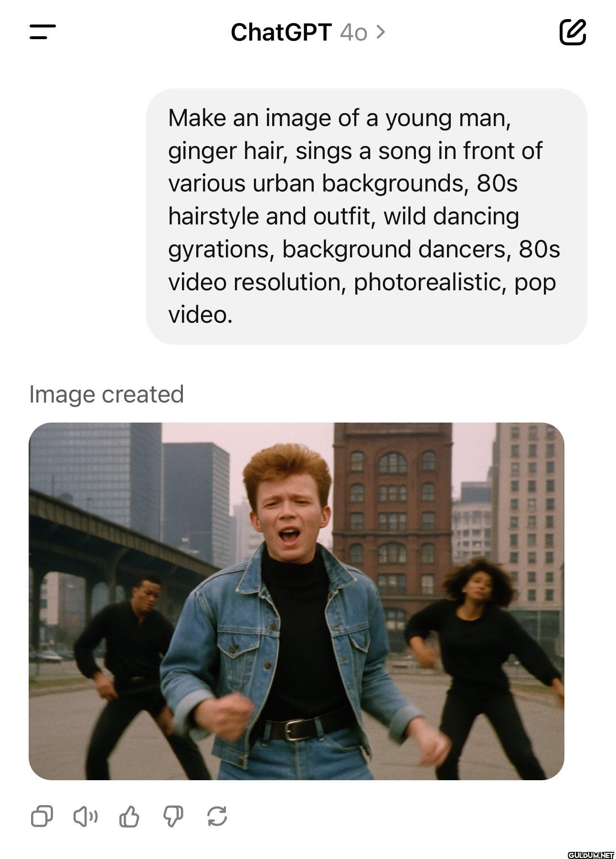The height and width of the screenshot is (859, 616).
Task: Play response with the read aloud speaker
Action: point(85,816)
